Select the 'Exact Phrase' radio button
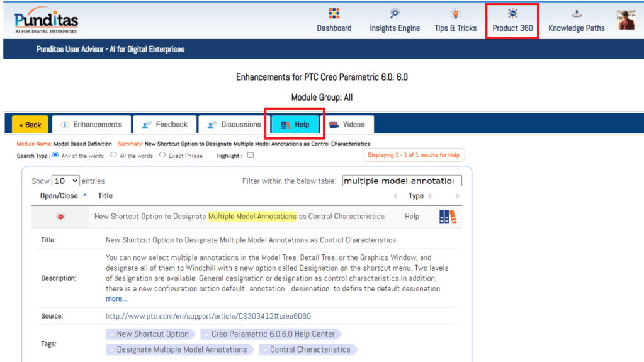Viewport: 644px width, 362px height. pos(162,155)
